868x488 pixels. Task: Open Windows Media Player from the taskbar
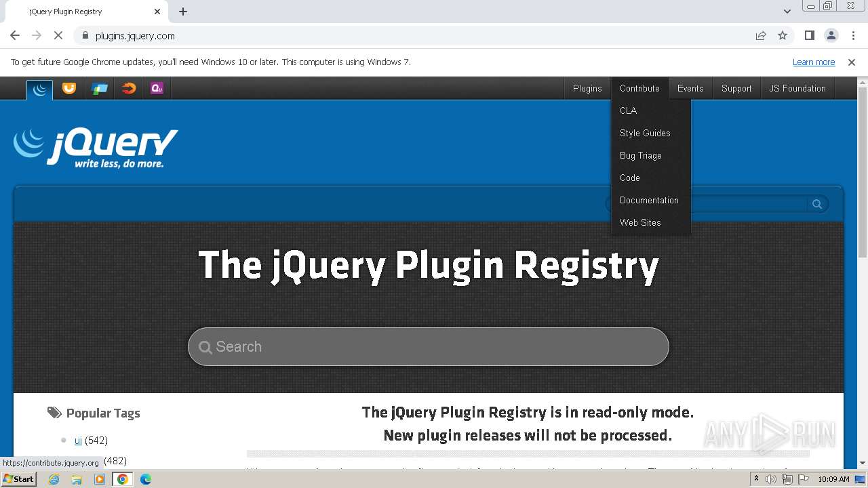coord(100,479)
